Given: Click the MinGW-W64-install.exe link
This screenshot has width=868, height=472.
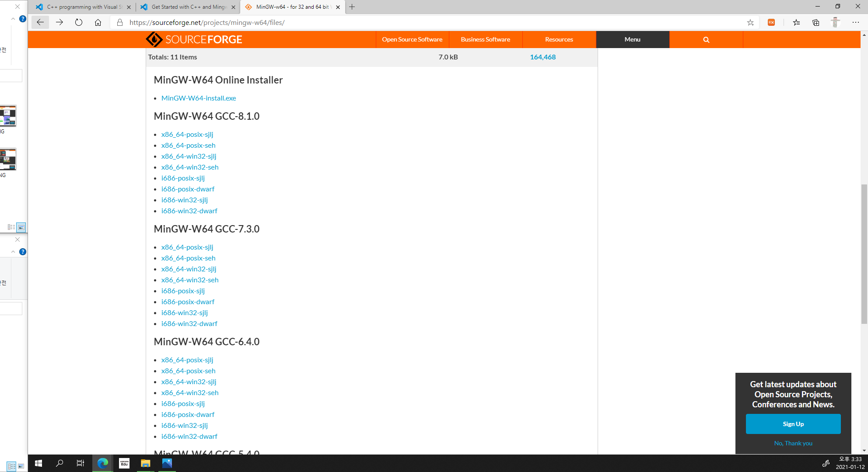Looking at the screenshot, I should 199,98.
